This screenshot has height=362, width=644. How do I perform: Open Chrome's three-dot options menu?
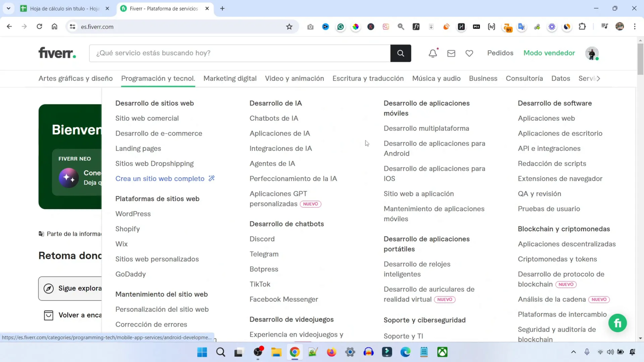pos(635,27)
